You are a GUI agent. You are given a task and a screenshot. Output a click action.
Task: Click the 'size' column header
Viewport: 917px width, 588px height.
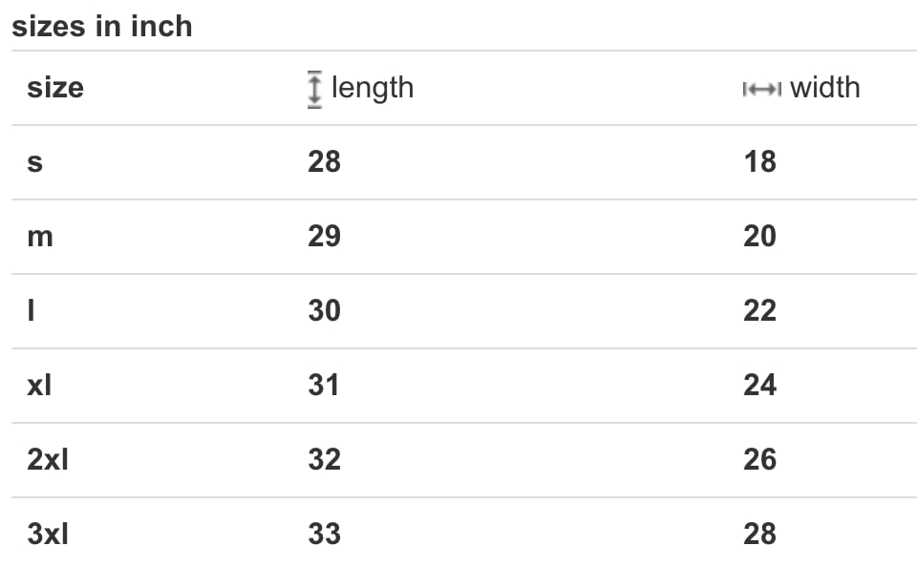[x=55, y=88]
